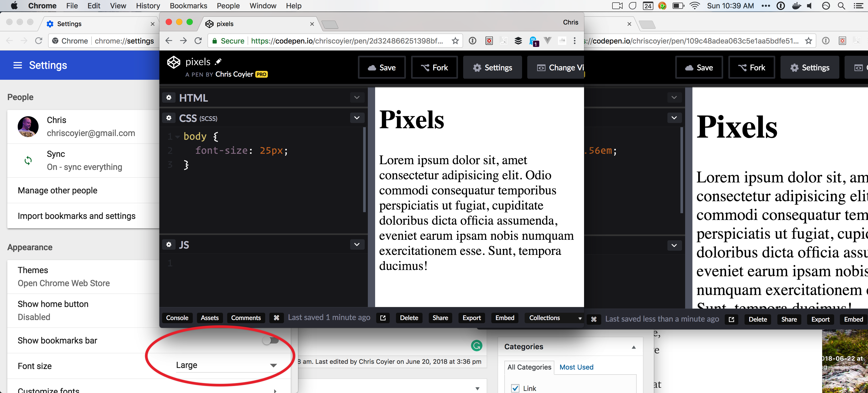Open the Console button in footer
Screen dimensions: 868x393
177,318
